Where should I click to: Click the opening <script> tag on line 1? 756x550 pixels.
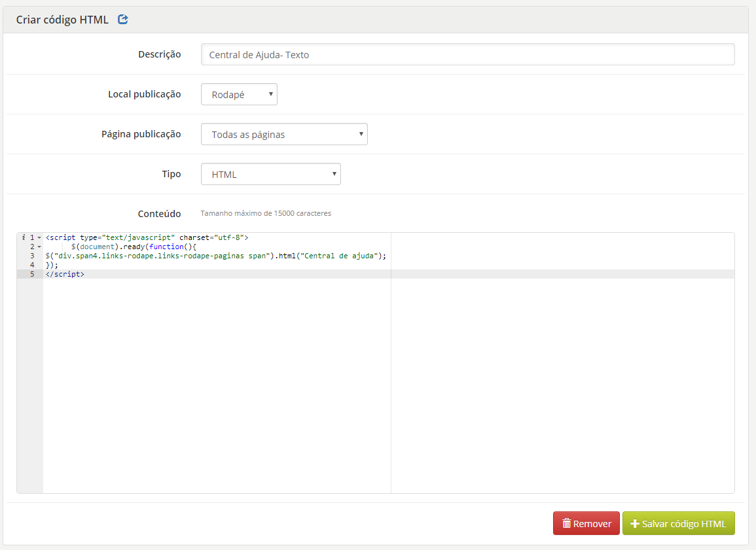(x=147, y=237)
